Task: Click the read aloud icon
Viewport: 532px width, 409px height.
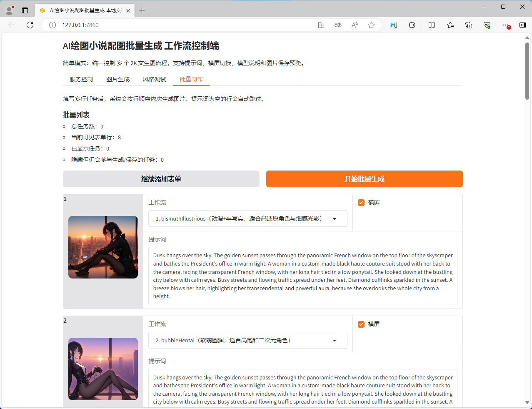Action: pyautogui.click(x=355, y=25)
